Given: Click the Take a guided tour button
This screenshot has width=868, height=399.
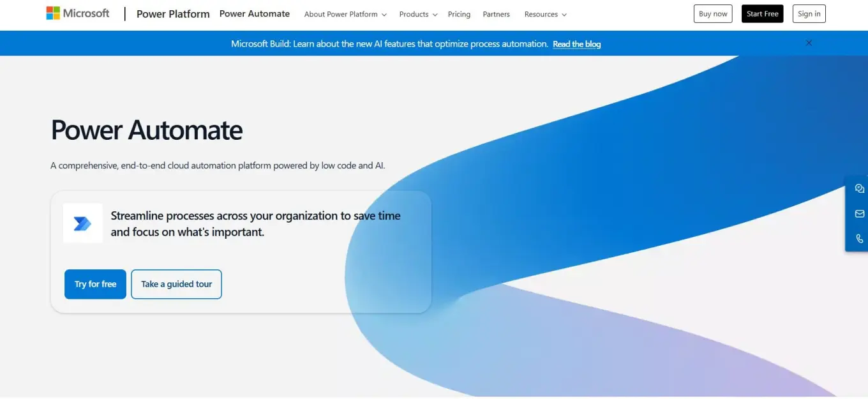Looking at the screenshot, I should [x=176, y=284].
